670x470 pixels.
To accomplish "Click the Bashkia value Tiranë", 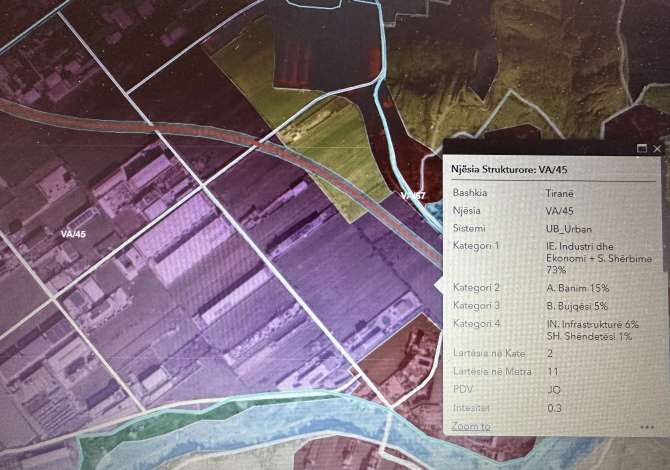I will (x=560, y=193).
